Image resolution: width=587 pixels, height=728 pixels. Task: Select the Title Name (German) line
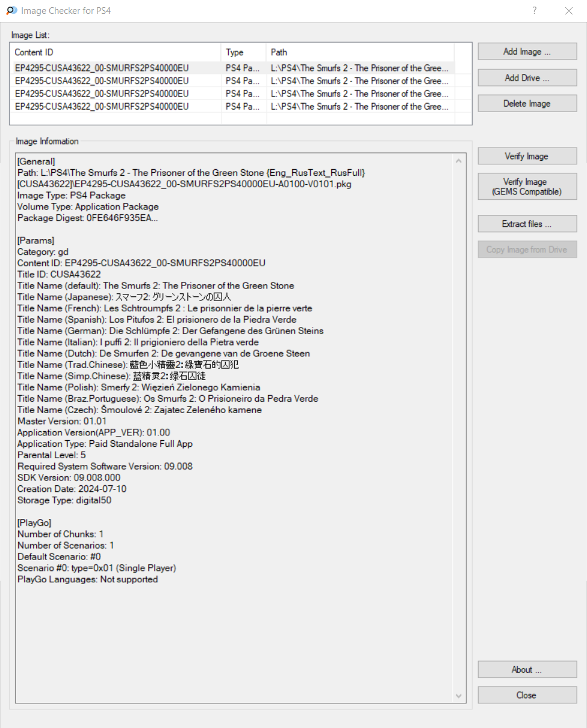pos(170,331)
